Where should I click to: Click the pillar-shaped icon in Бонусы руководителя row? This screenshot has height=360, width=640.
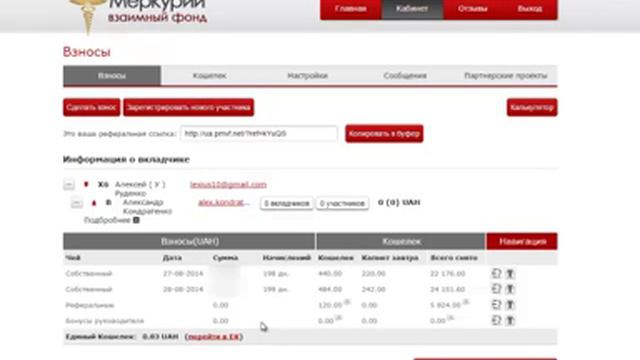[x=510, y=320]
